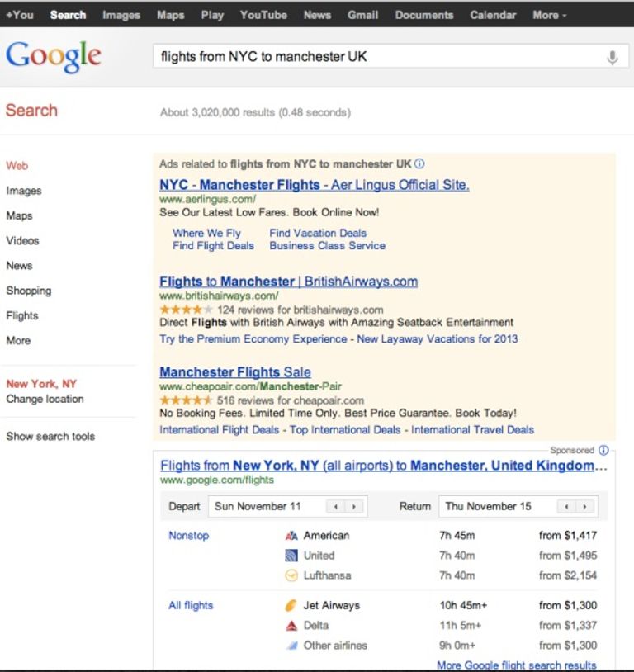This screenshot has height=672, width=634.
Task: Open NYC - Manchester Flights Aer Lingus ad
Action: coord(315,185)
